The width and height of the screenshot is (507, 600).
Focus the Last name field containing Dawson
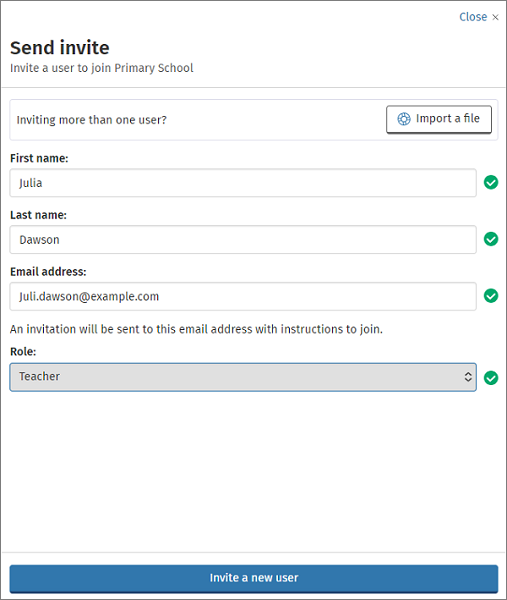[x=243, y=240]
